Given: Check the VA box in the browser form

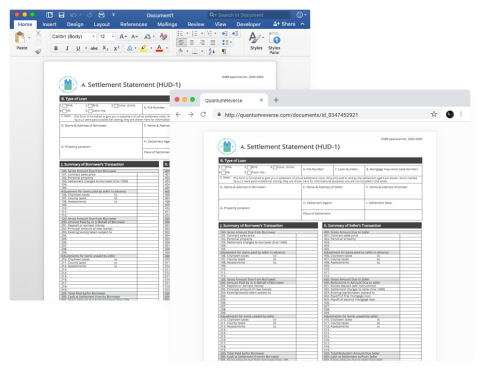Looking at the screenshot, I should pyautogui.click(x=224, y=173).
